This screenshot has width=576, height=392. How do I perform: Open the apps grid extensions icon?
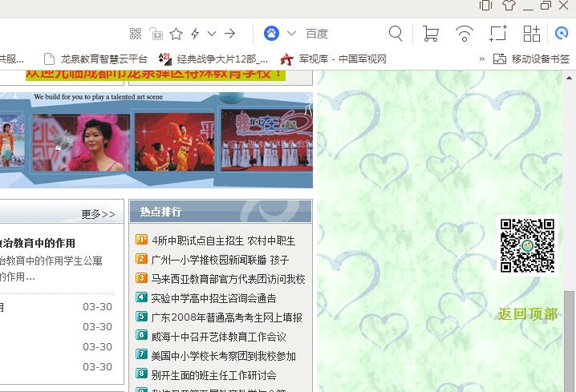532,34
